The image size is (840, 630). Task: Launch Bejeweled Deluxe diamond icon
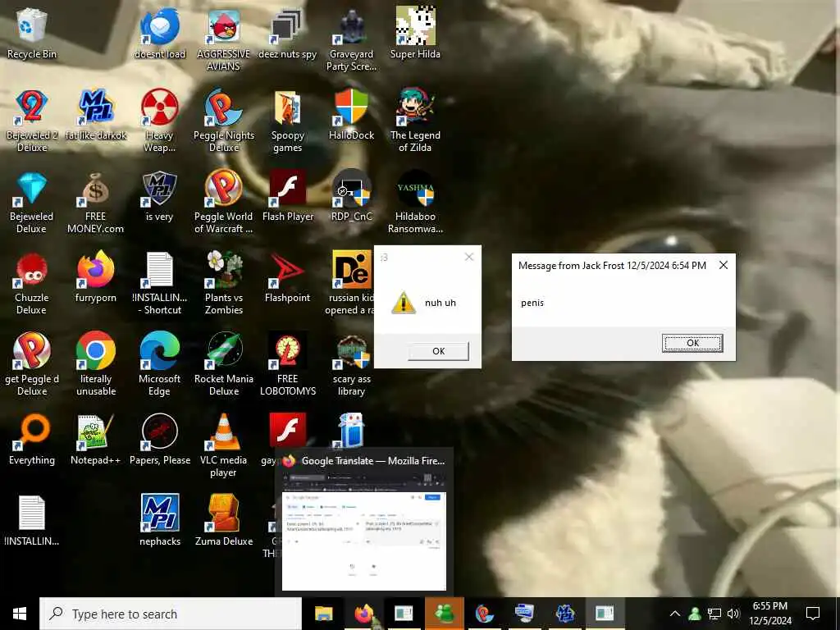(32, 202)
